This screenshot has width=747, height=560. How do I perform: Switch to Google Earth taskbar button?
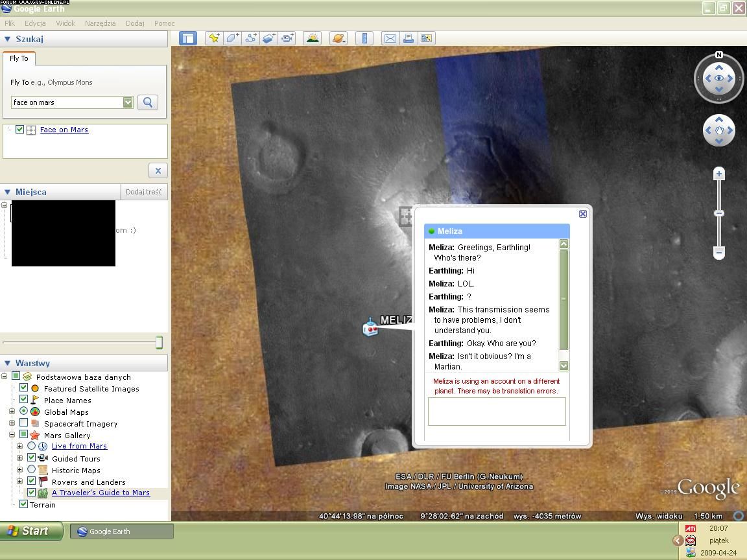coord(122,531)
